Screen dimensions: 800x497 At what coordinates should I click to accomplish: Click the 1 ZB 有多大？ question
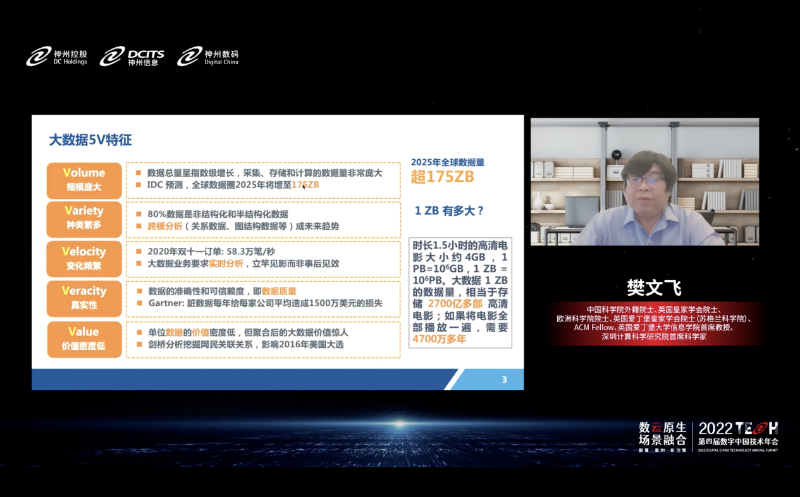tap(449, 211)
